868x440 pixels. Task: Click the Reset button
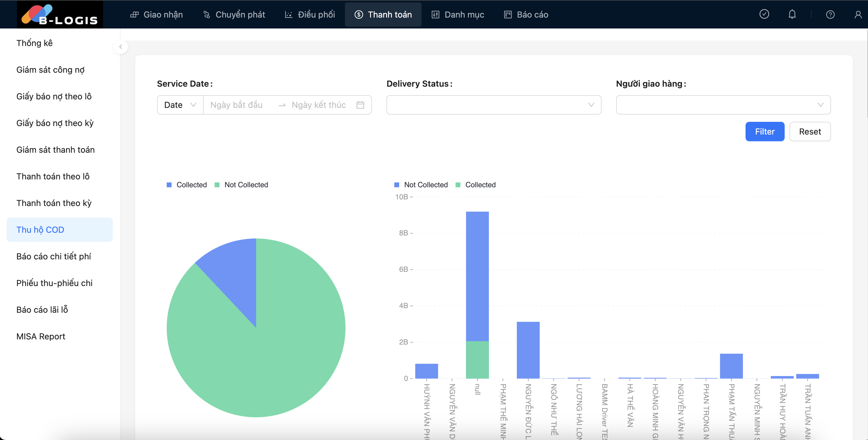tap(810, 132)
